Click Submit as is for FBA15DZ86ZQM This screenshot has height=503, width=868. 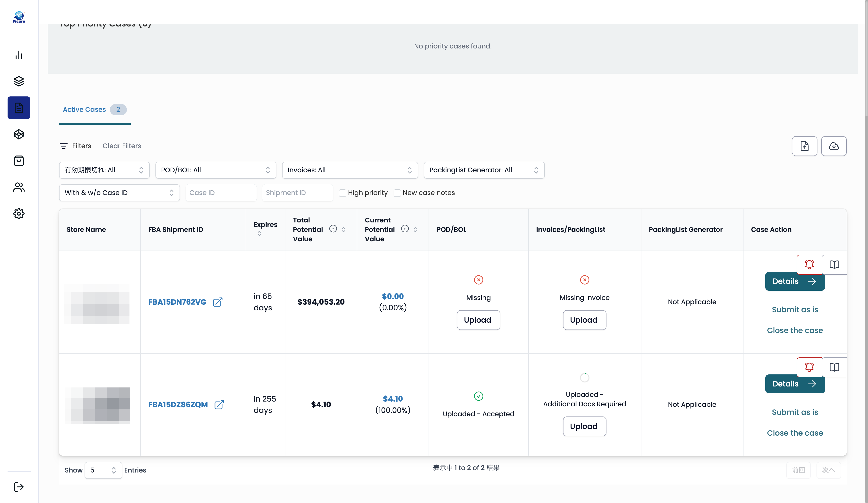[x=795, y=412]
